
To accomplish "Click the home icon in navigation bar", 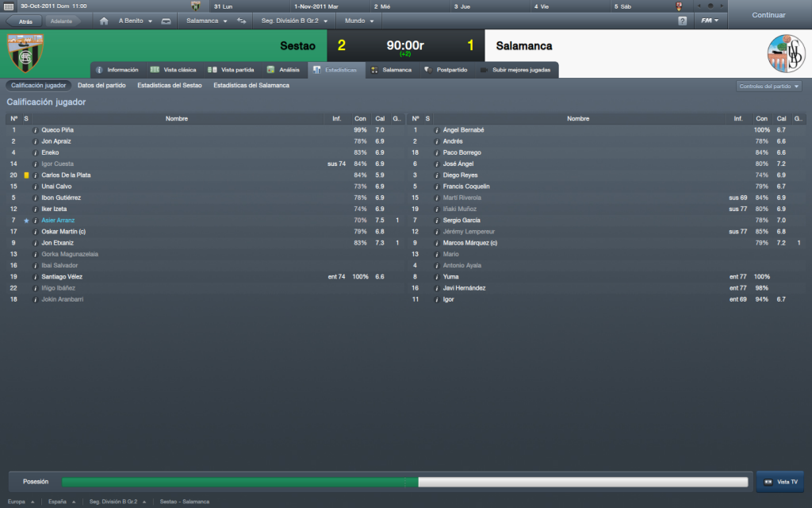I will [104, 21].
